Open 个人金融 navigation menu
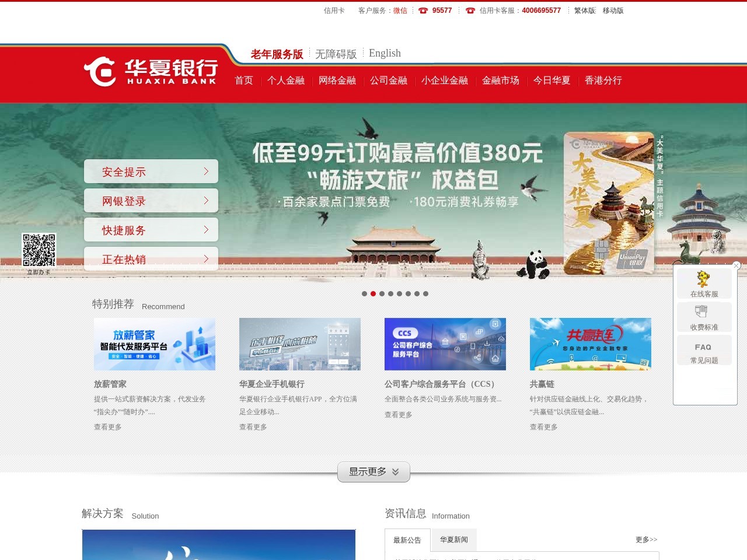 point(286,80)
